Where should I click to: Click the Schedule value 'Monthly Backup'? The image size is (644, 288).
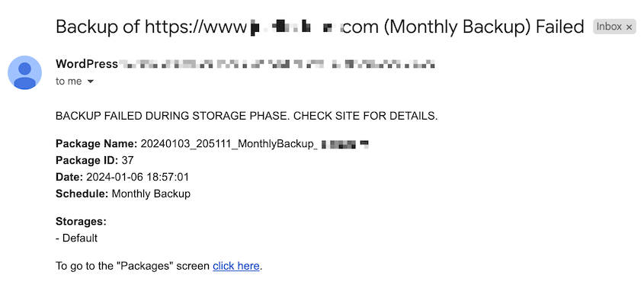coord(151,194)
